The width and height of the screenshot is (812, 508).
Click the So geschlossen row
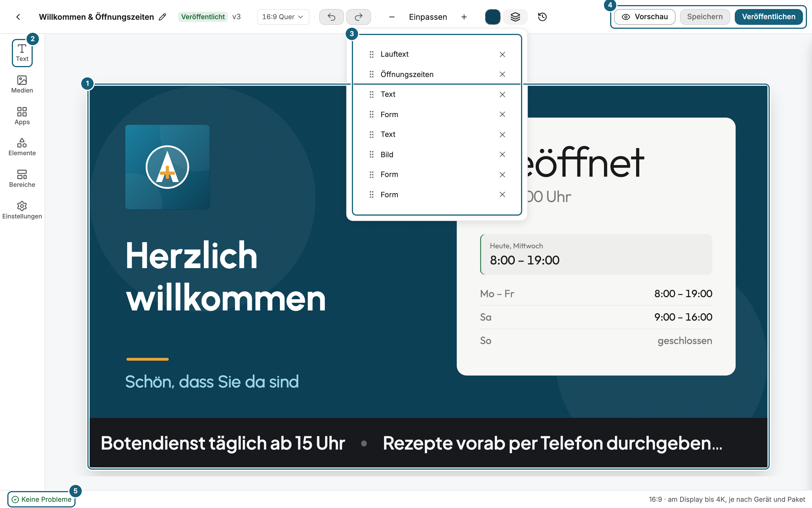coord(596,341)
